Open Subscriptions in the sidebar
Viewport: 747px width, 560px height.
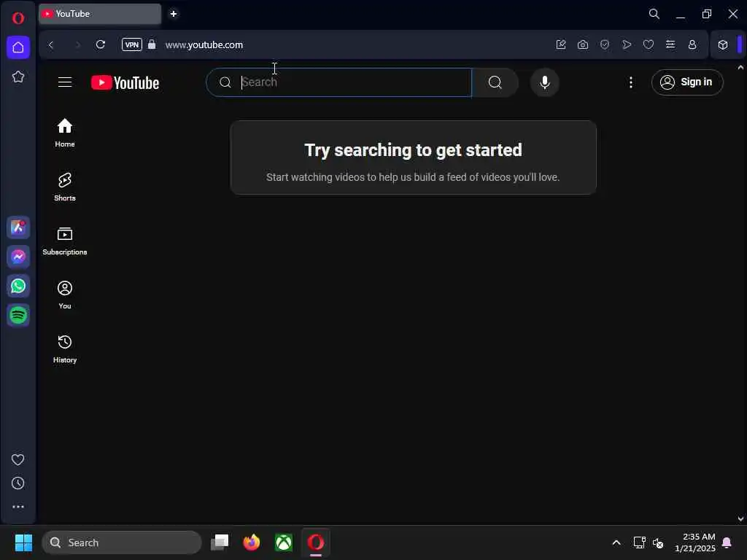[x=65, y=241]
